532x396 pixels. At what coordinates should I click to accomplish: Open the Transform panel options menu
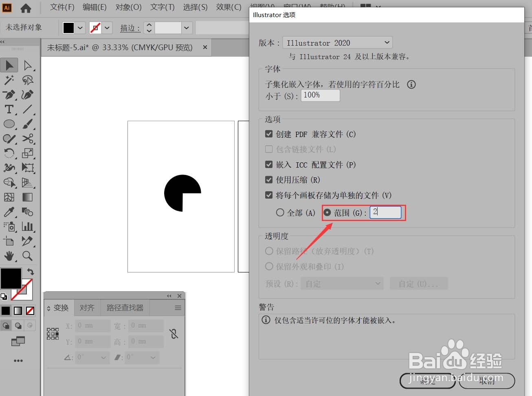click(x=178, y=308)
